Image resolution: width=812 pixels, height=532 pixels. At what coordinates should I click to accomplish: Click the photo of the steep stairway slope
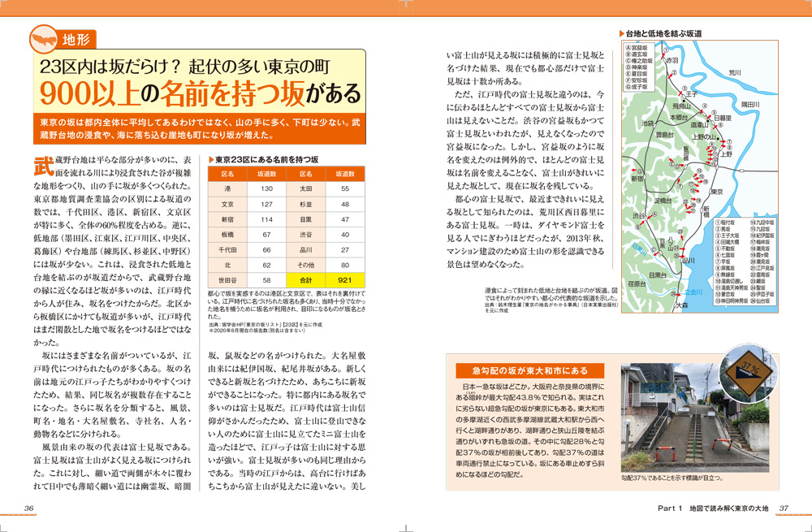tap(694, 418)
